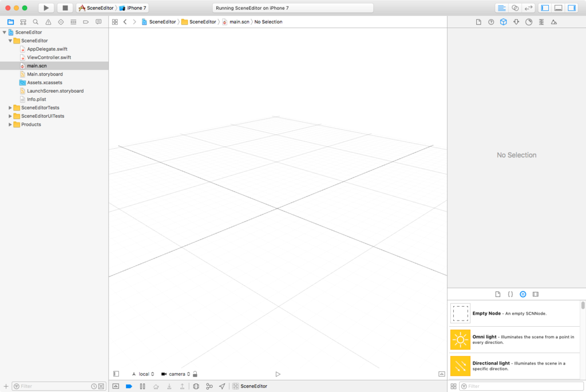Toggle the debug area visibility

(559, 8)
